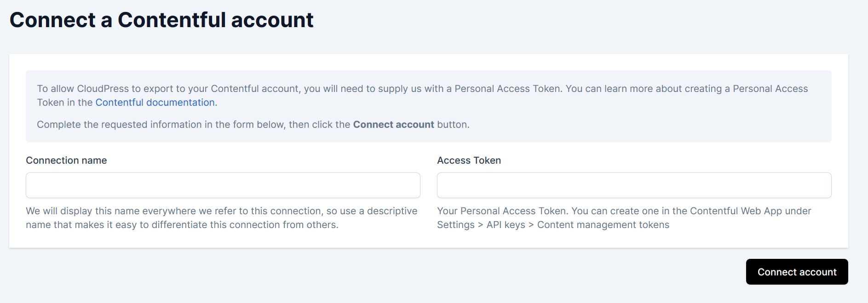The width and height of the screenshot is (868, 303).
Task: Click the word "button." ending the instructions
Action: pos(453,125)
